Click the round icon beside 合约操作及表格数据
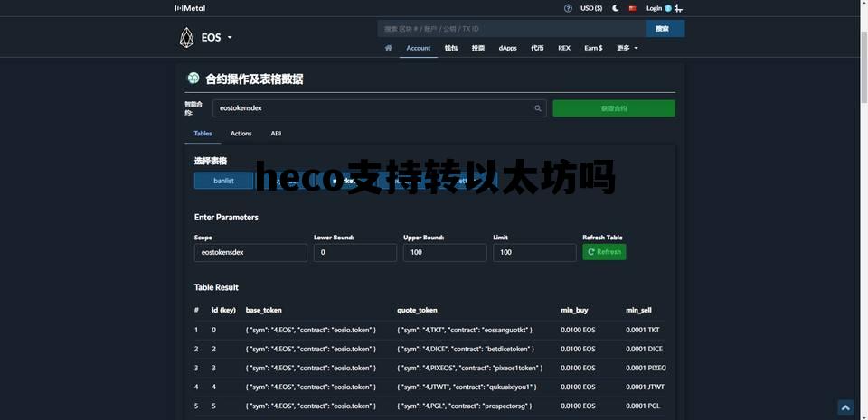This screenshot has width=868, height=420. click(193, 79)
